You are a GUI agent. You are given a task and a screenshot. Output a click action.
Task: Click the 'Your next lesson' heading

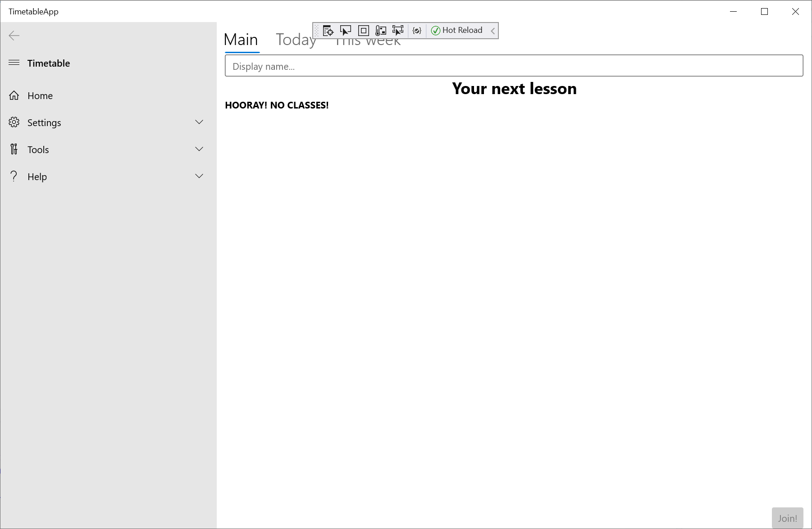click(x=514, y=89)
